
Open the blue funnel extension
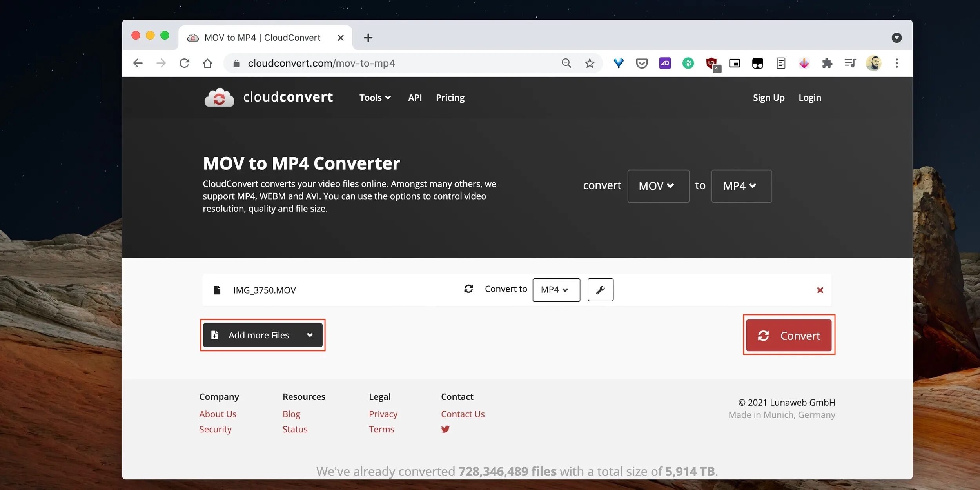pos(619,63)
